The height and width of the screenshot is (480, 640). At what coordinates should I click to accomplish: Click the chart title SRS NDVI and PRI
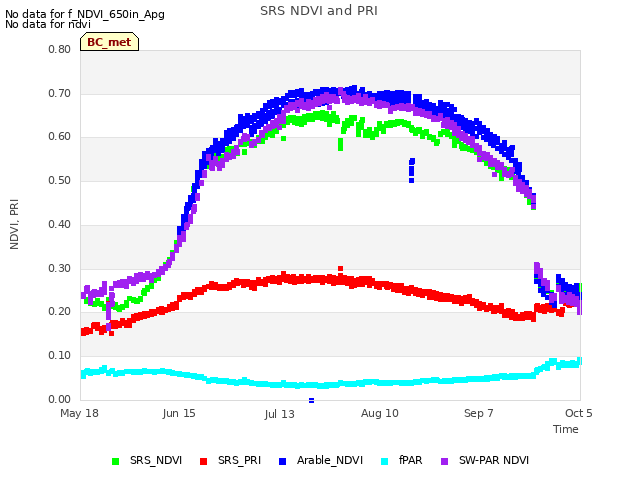[319, 11]
